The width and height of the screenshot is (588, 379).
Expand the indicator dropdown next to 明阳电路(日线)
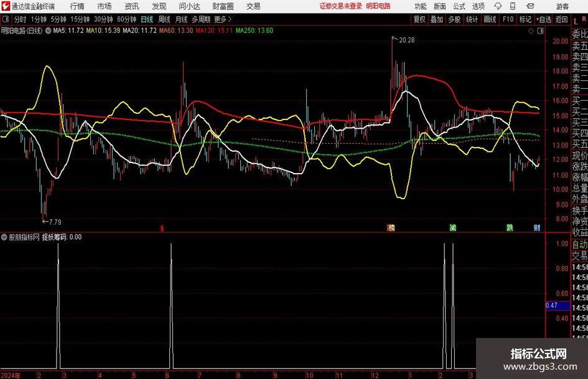pos(48,30)
